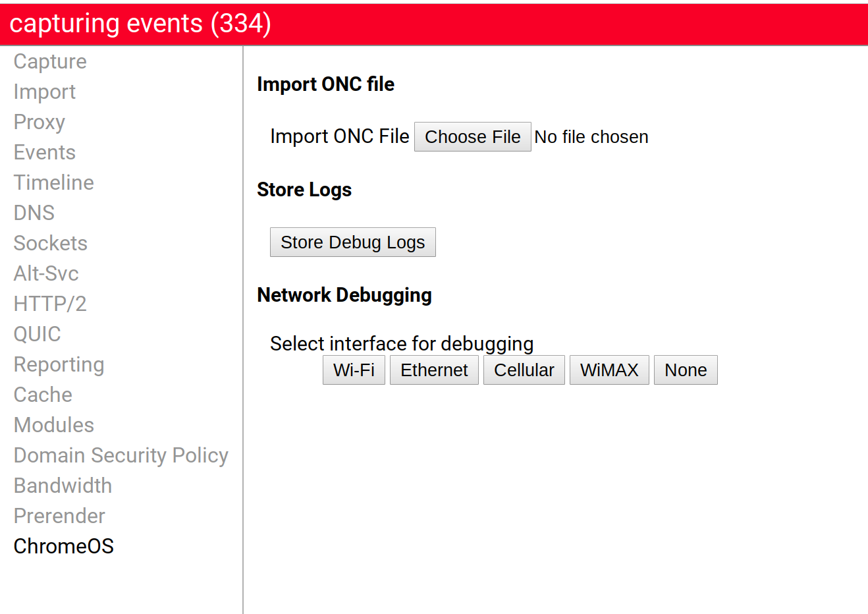This screenshot has width=868, height=614.
Task: Open the Capture tab in sidebar
Action: click(50, 61)
